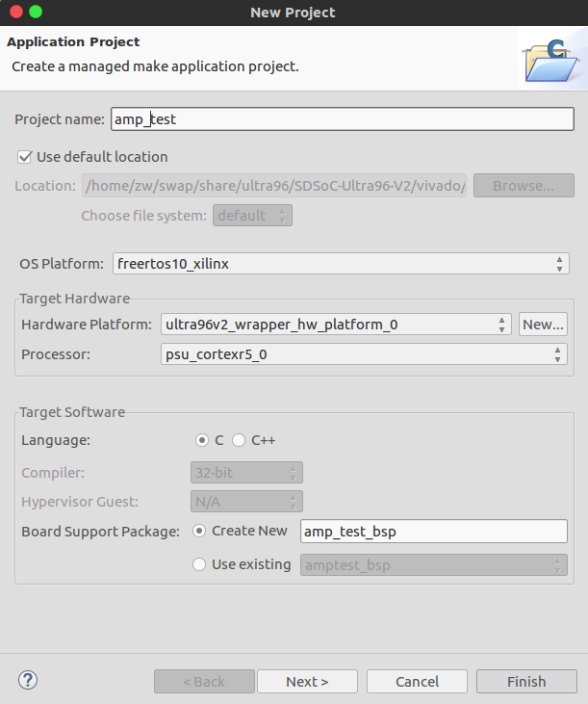Select the C language radio button

202,440
